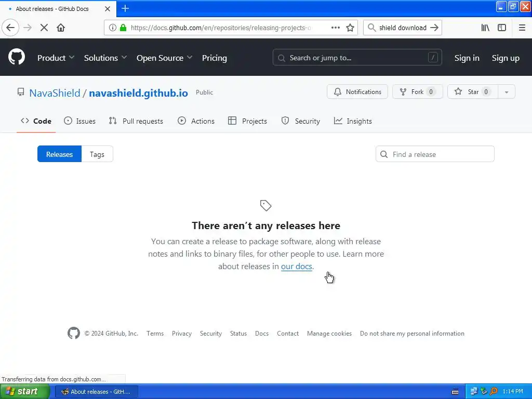Click the green padlock security icon

click(x=123, y=28)
